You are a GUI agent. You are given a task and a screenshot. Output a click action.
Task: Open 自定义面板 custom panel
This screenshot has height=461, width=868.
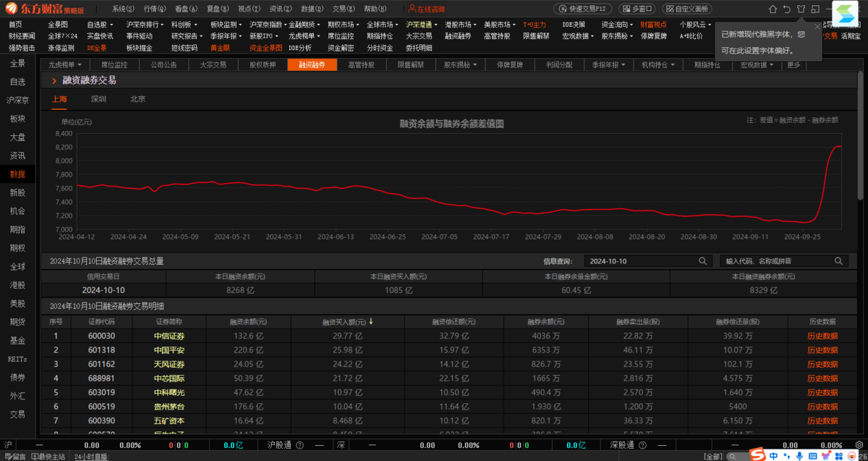click(x=686, y=9)
